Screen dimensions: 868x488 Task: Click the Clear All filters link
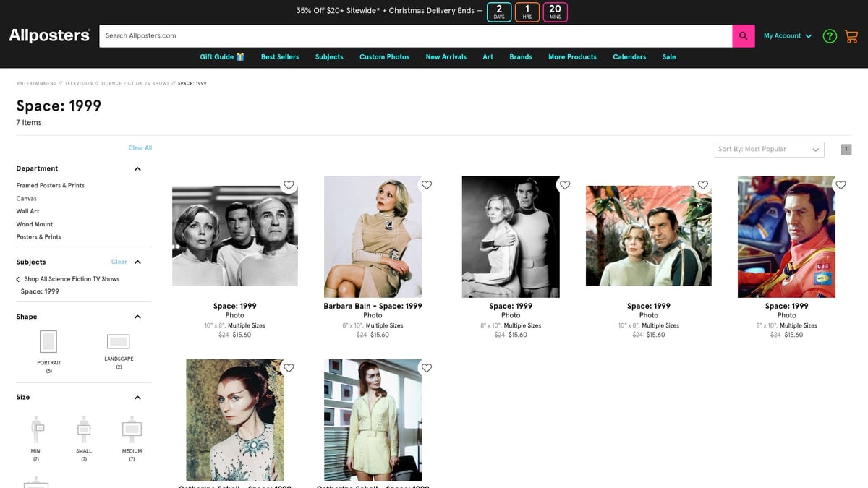click(x=140, y=148)
